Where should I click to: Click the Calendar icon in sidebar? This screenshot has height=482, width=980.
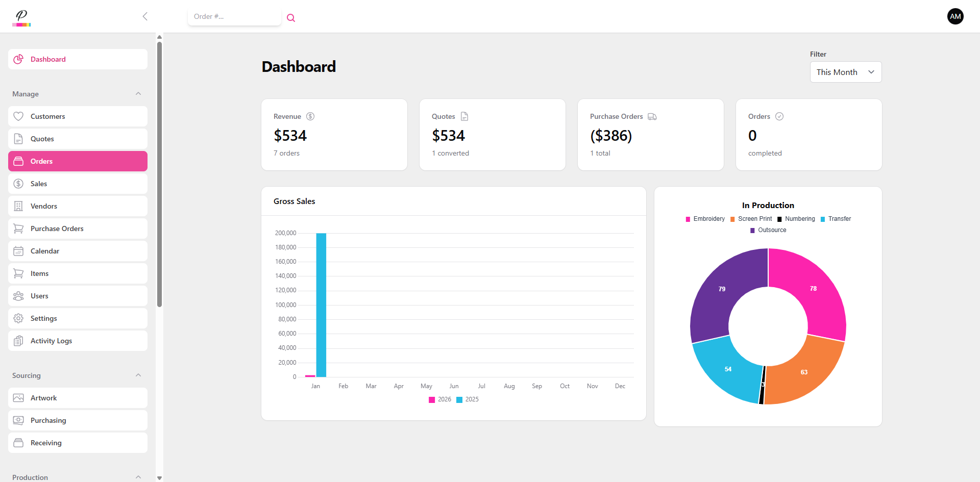pyautogui.click(x=18, y=251)
